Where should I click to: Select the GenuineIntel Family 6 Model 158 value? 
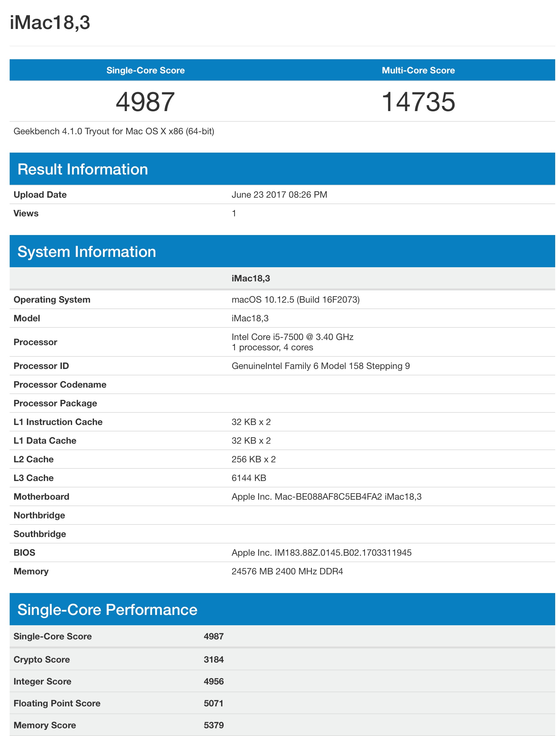tap(321, 366)
